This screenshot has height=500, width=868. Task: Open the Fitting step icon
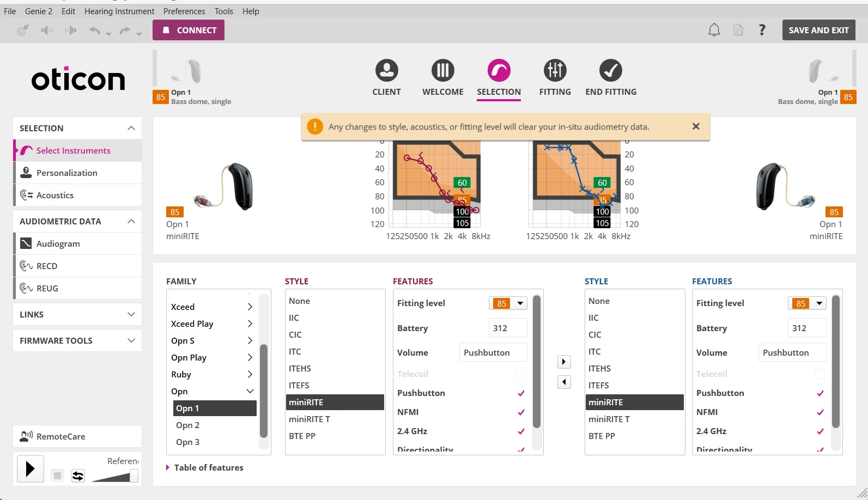tap(555, 70)
